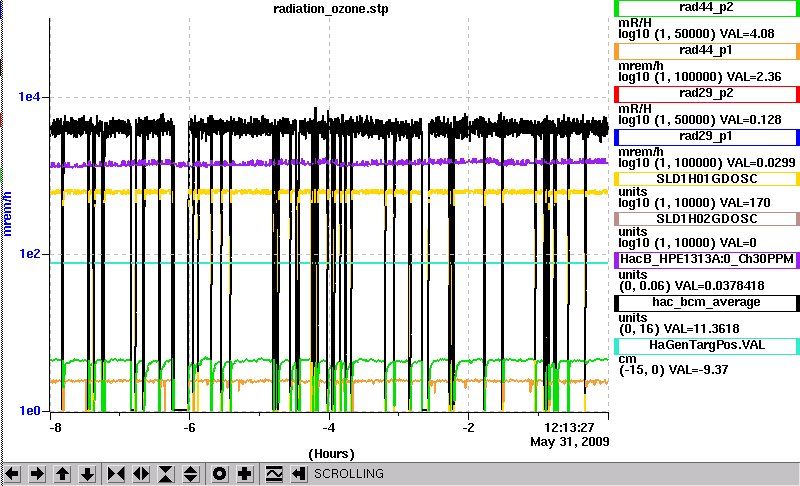
Task: Click the cm units label under HaGenTargPos.VAL
Action: (x=627, y=359)
